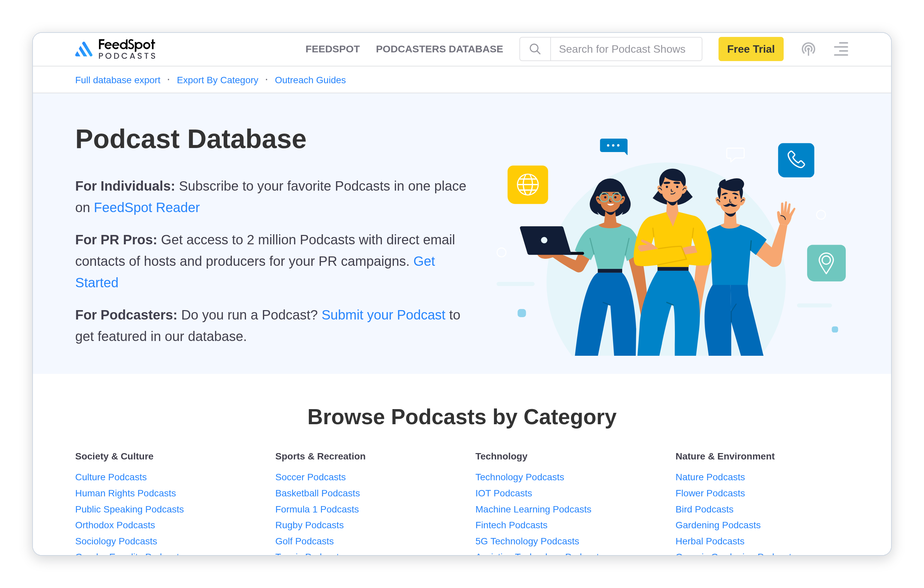Open Bird Podcasts category
This screenshot has height=588, width=924.
click(704, 509)
